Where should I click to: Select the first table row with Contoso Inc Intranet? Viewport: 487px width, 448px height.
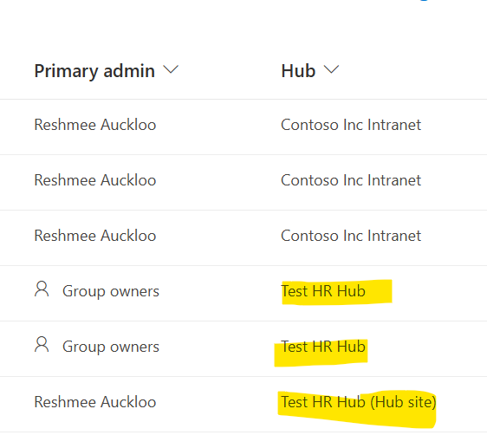coord(243,127)
